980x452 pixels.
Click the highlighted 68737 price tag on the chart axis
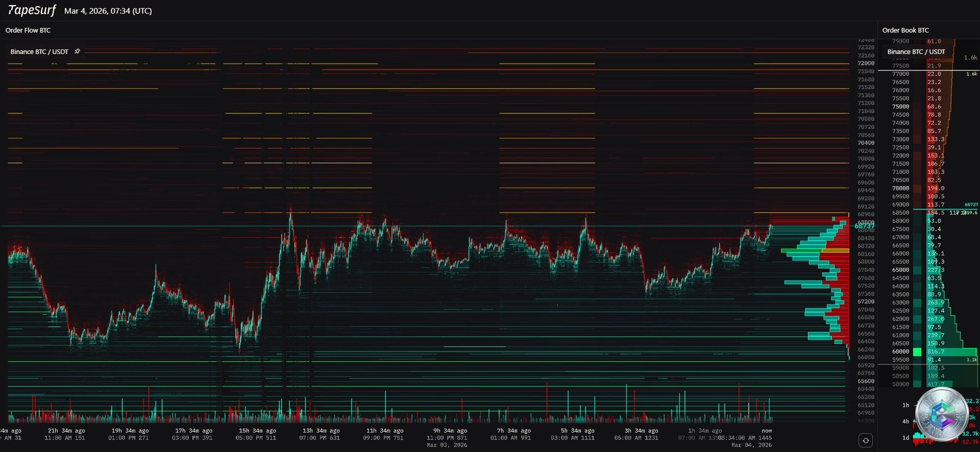pos(864,226)
